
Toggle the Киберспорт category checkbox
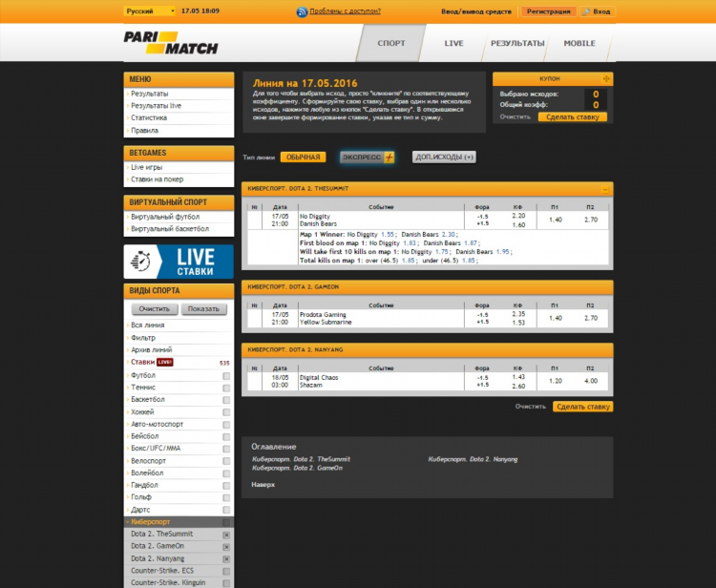tap(226, 522)
